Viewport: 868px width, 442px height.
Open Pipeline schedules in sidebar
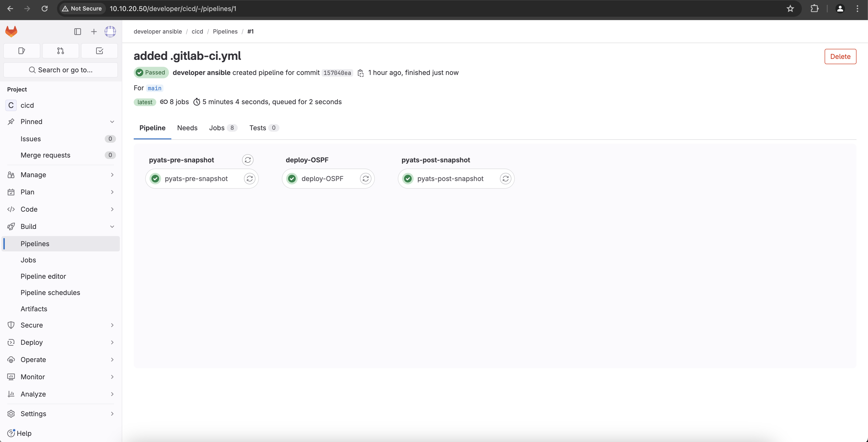click(x=61, y=293)
